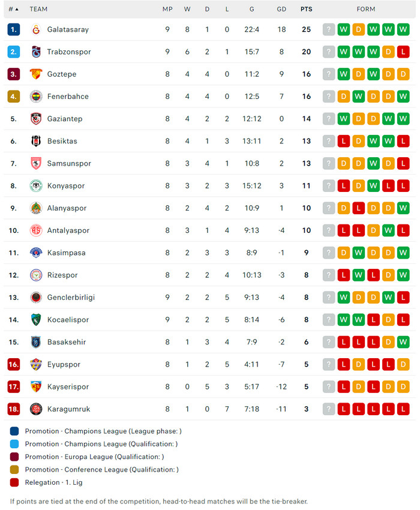The image size is (420, 510).
Task: Click the Galatasaray club crest icon
Action: (x=36, y=29)
